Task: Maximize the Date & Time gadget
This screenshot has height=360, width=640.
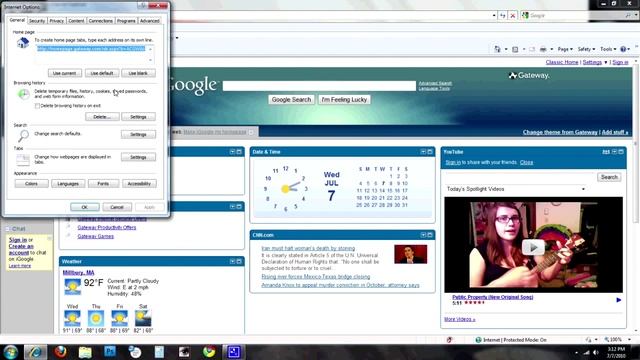Action: pos(430,152)
